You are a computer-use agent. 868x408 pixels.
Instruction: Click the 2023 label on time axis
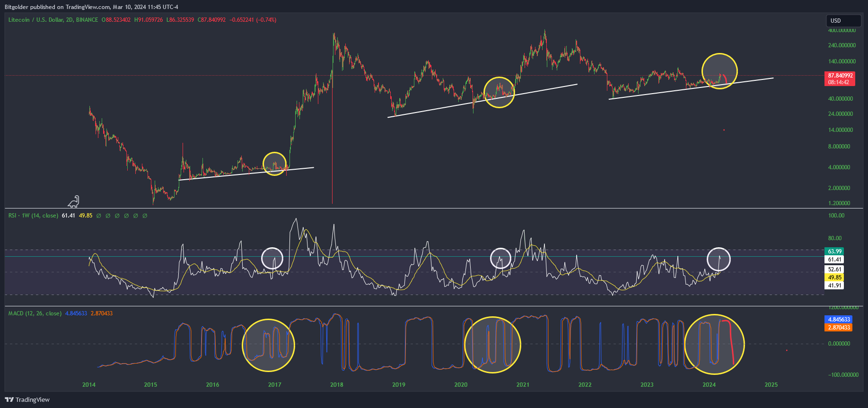pos(647,385)
